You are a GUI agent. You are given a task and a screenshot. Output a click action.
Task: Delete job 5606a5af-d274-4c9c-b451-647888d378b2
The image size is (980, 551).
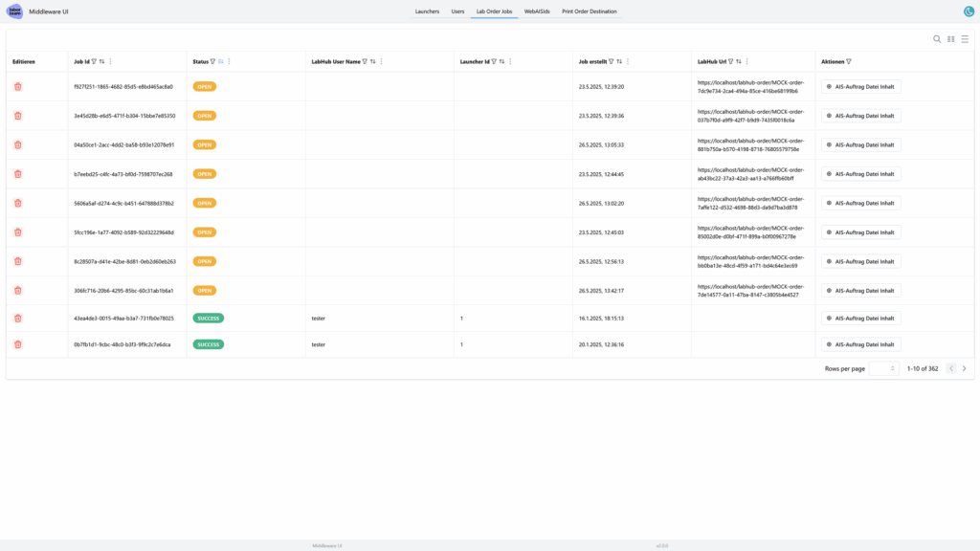18,203
